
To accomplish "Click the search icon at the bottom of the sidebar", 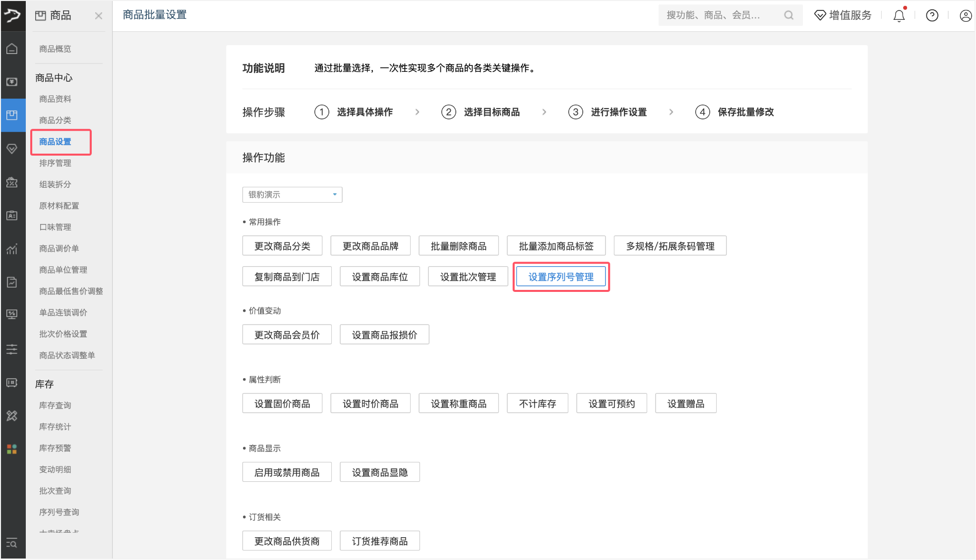I will (x=12, y=543).
